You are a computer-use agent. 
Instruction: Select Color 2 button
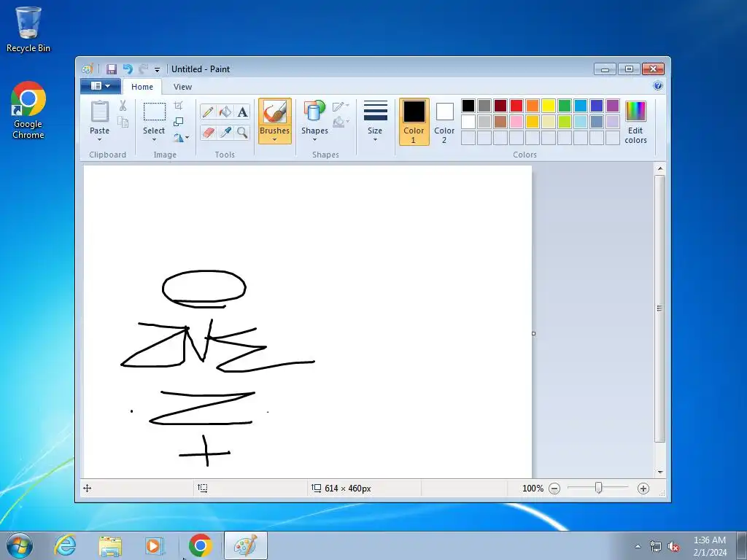tap(444, 122)
